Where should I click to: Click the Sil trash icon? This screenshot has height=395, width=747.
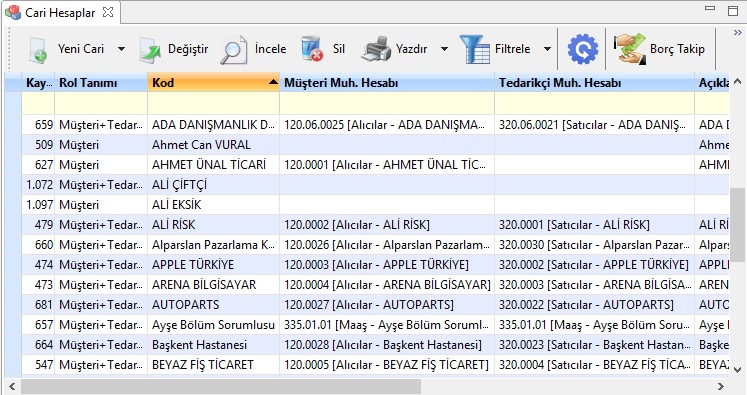[312, 49]
